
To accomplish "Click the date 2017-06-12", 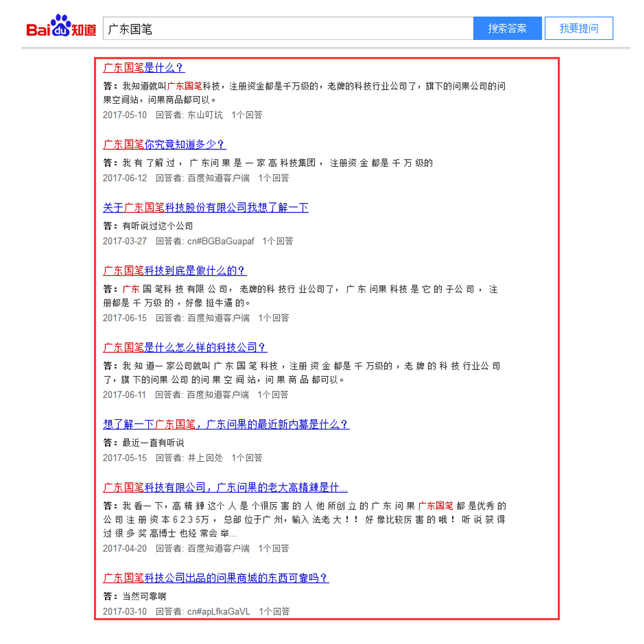I will 125,178.
